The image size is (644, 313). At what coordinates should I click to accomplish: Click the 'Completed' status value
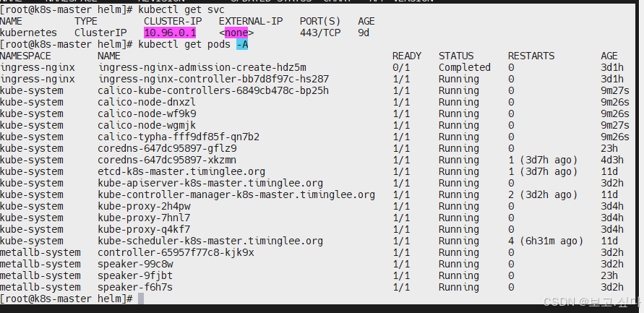(465, 67)
